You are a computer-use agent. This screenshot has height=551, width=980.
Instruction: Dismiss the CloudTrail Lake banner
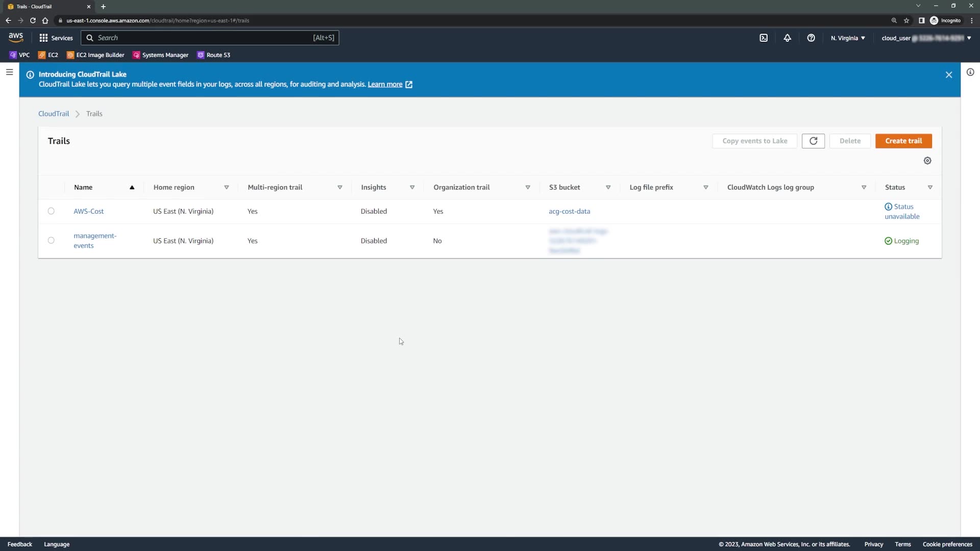949,75
